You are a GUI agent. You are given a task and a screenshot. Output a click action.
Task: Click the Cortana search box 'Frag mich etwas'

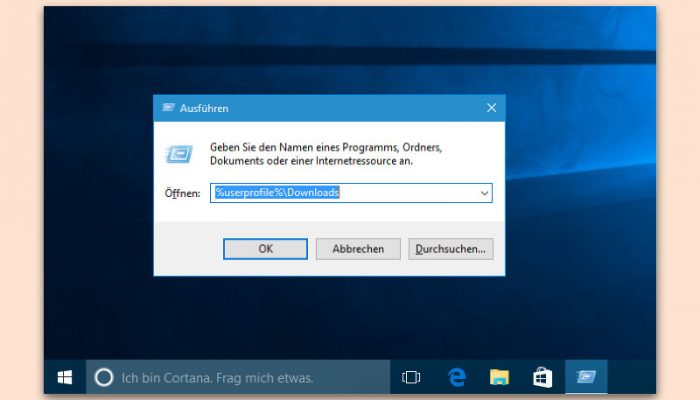pos(238,377)
